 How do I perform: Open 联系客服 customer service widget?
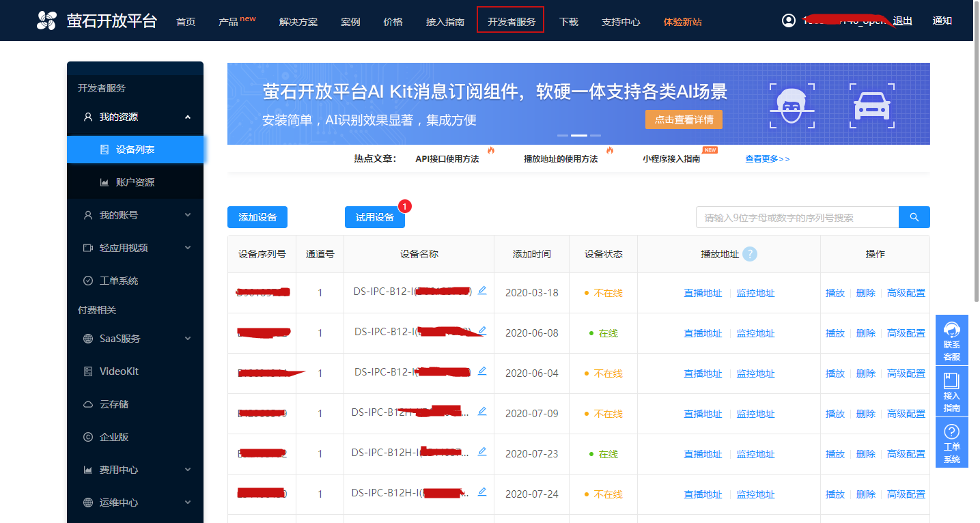click(x=952, y=340)
